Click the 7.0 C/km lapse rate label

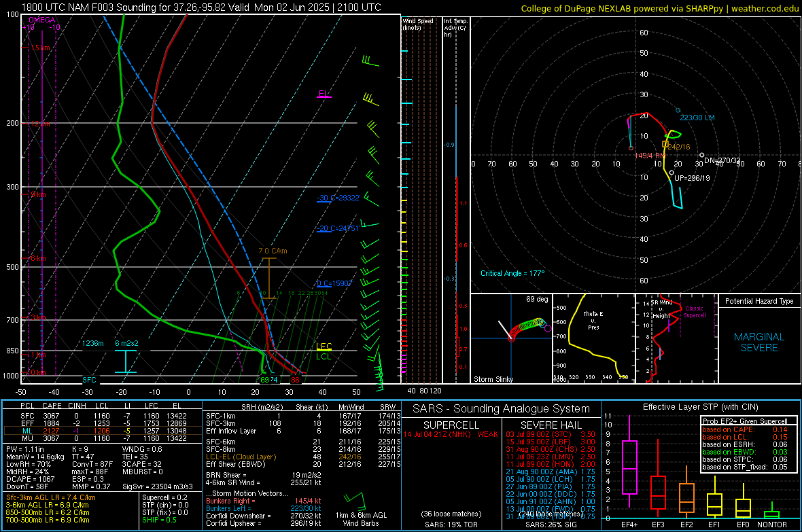(273, 251)
